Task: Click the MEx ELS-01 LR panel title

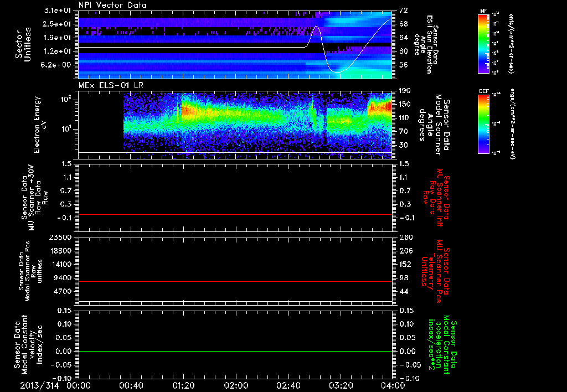Action: (x=112, y=86)
